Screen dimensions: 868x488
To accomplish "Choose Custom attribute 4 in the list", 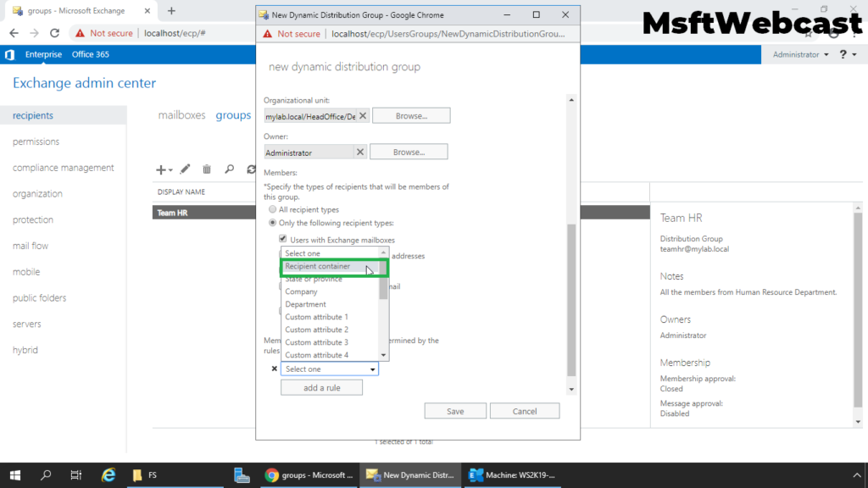I will pyautogui.click(x=331, y=355).
